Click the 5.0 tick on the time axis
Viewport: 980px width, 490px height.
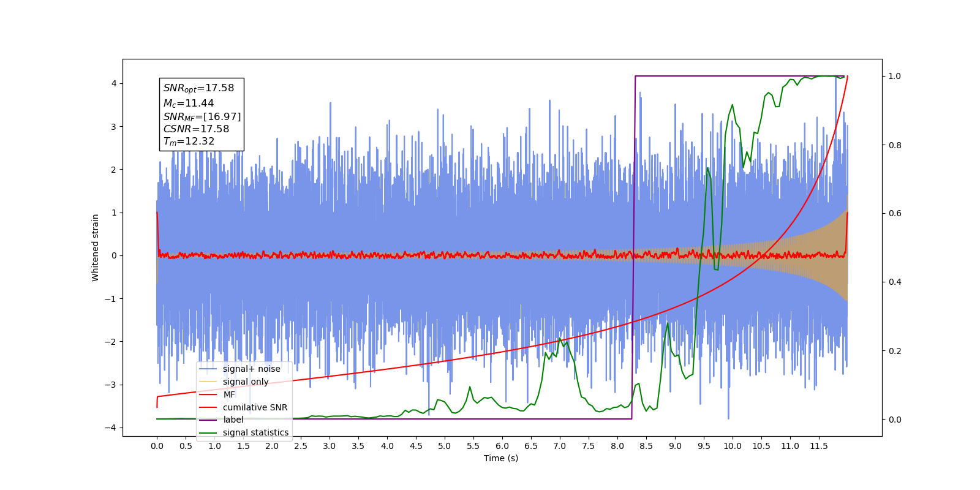(x=445, y=446)
